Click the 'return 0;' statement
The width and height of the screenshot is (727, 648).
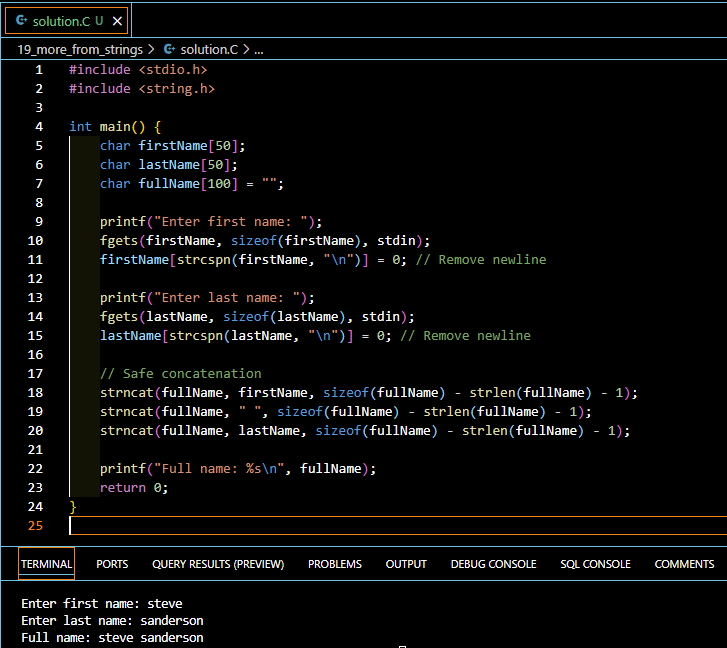click(x=134, y=488)
